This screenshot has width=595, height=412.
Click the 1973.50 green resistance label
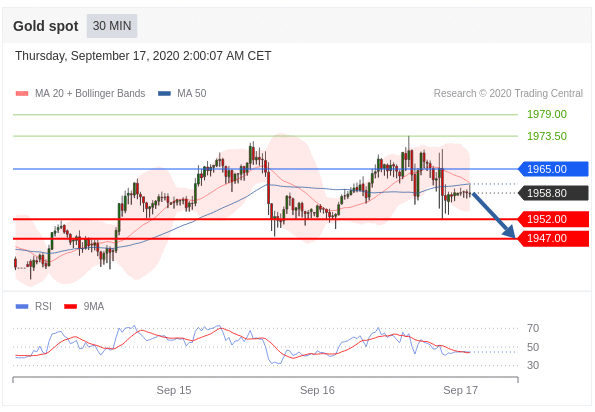point(547,136)
